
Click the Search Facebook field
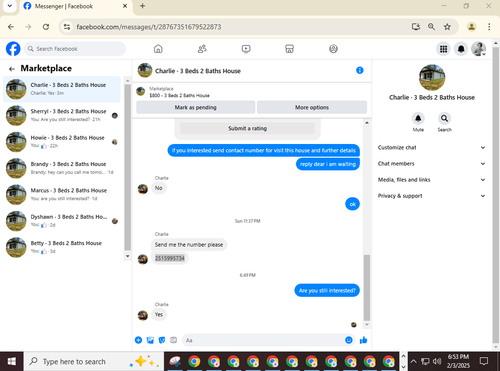tap(75, 49)
